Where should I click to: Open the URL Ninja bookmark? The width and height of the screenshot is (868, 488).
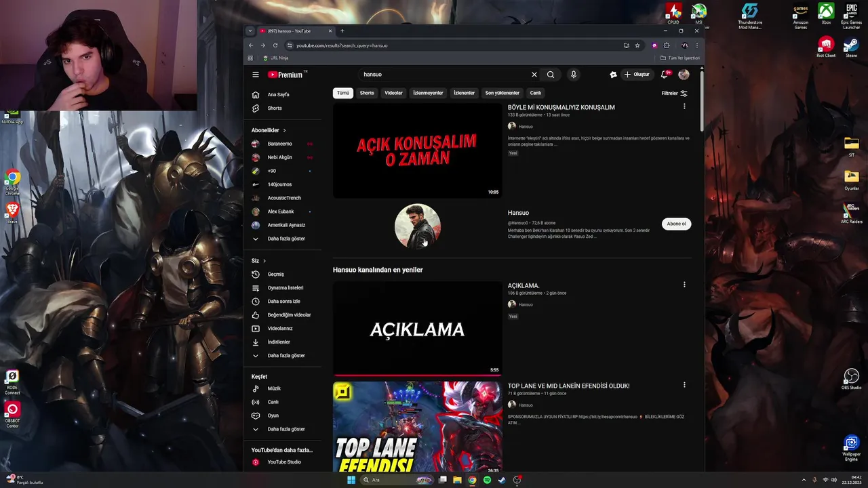[275, 58]
